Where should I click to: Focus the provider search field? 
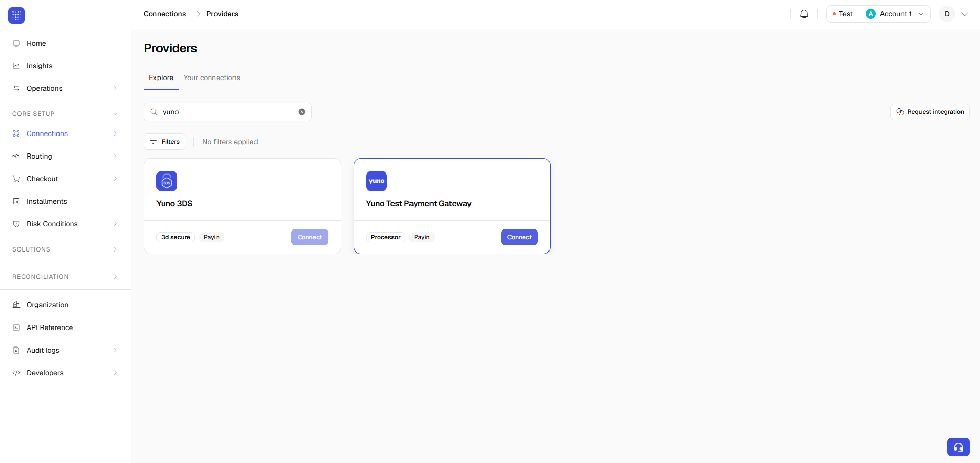point(228,112)
